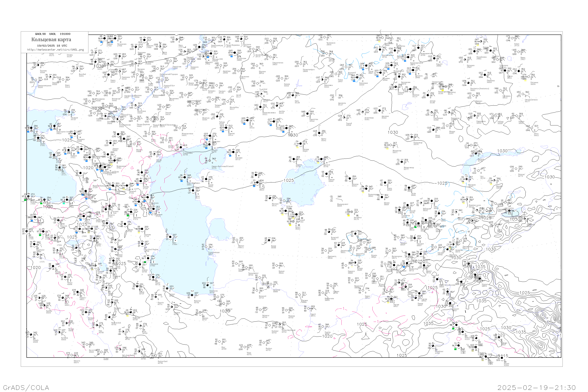This screenshot has width=588, height=392.
Task: Click the 1030 isobar label near Иргиз
Action: (293, 135)
